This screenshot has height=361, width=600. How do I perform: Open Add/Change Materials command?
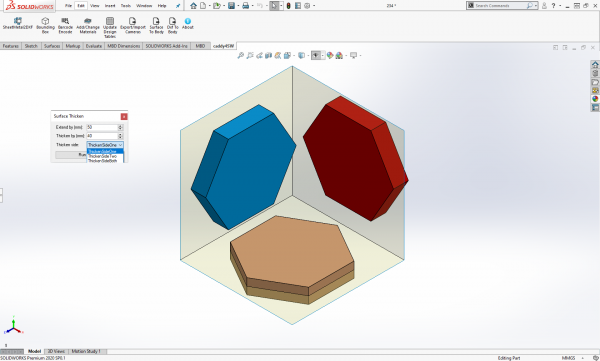(88, 25)
